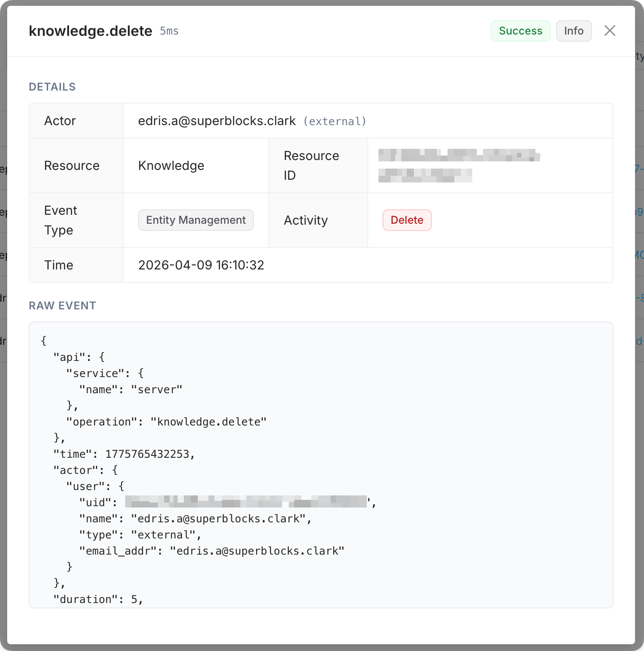Image resolution: width=644 pixels, height=651 pixels.
Task: Click the green Success status badge
Action: (520, 31)
